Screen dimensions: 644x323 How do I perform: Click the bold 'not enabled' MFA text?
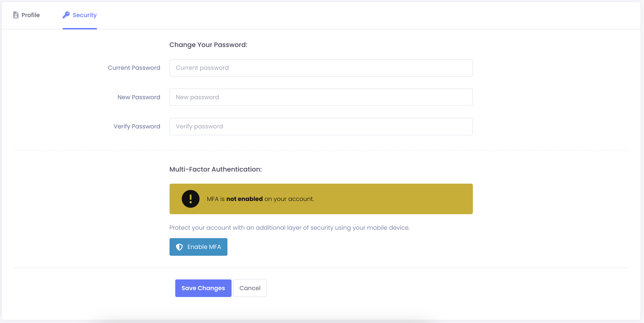[244, 199]
